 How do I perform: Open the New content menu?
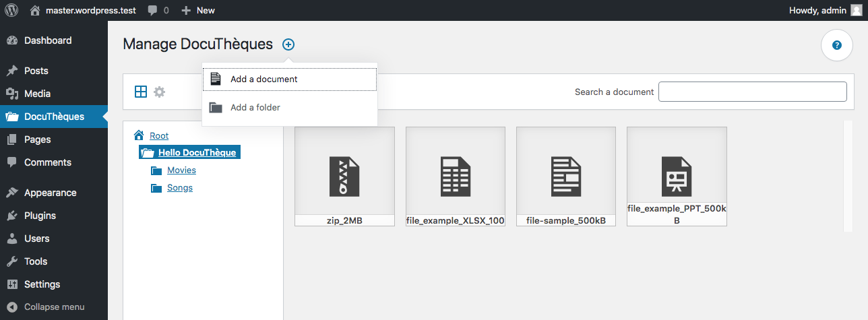point(198,10)
